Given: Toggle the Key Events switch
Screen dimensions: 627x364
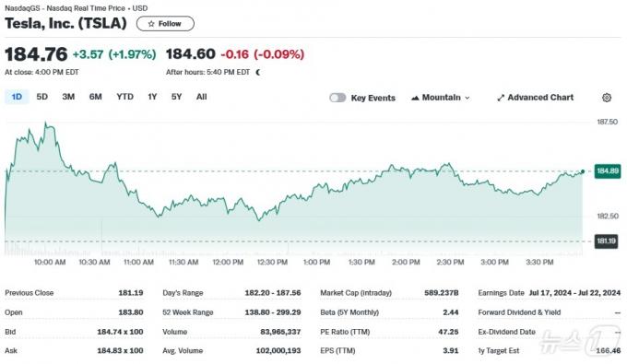Looking at the screenshot, I should [x=337, y=98].
